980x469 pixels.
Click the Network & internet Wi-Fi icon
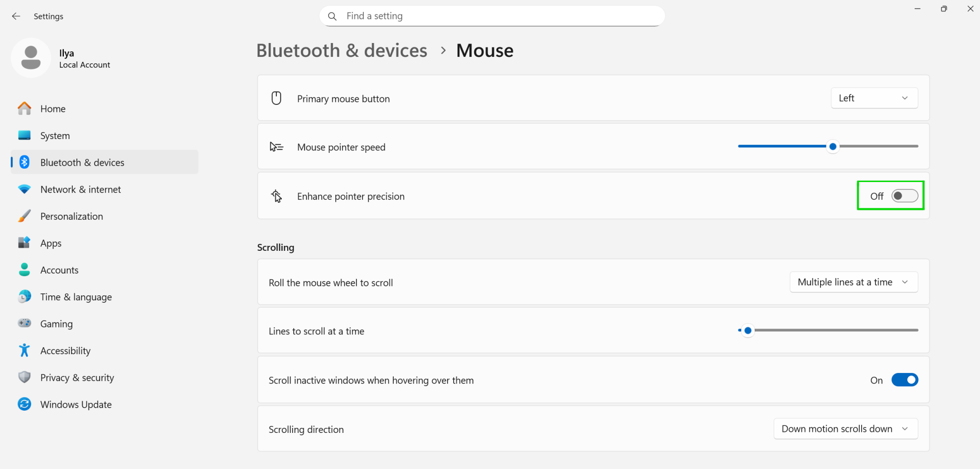(x=24, y=189)
